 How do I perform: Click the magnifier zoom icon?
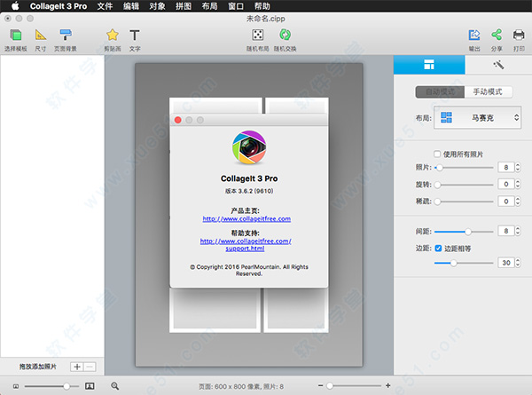pyautogui.click(x=114, y=386)
